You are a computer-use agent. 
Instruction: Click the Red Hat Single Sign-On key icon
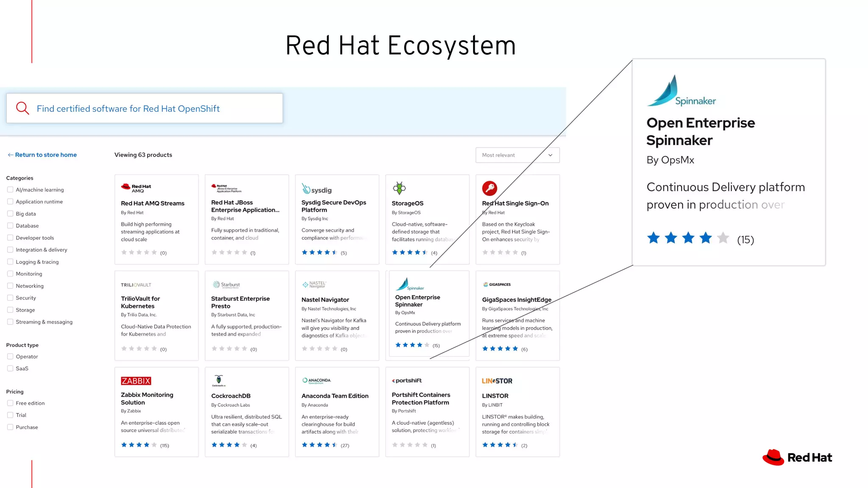coord(490,188)
